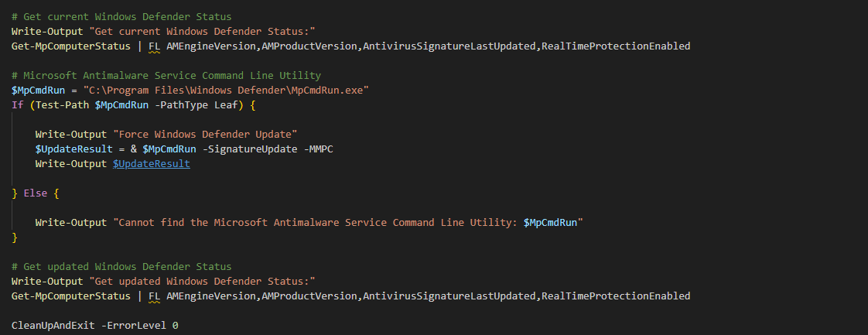The image size is (868, 335).
Task: Click Write-Output on the "Cannot find" line
Action: point(71,223)
